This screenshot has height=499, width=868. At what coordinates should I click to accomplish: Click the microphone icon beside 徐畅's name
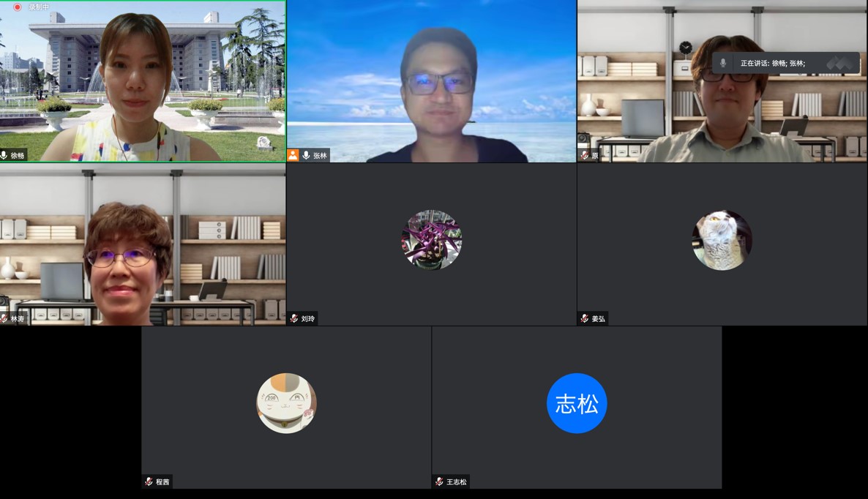pos(4,154)
